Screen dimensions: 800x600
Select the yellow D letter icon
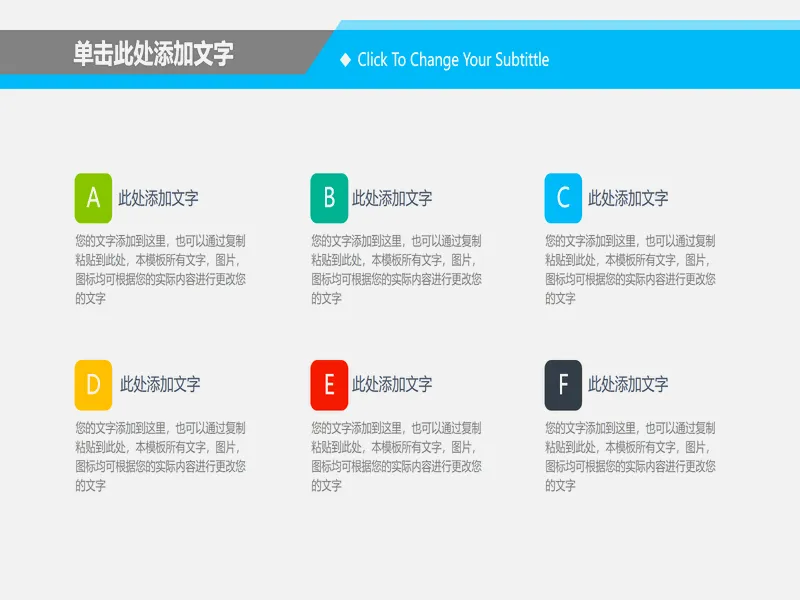click(x=93, y=385)
